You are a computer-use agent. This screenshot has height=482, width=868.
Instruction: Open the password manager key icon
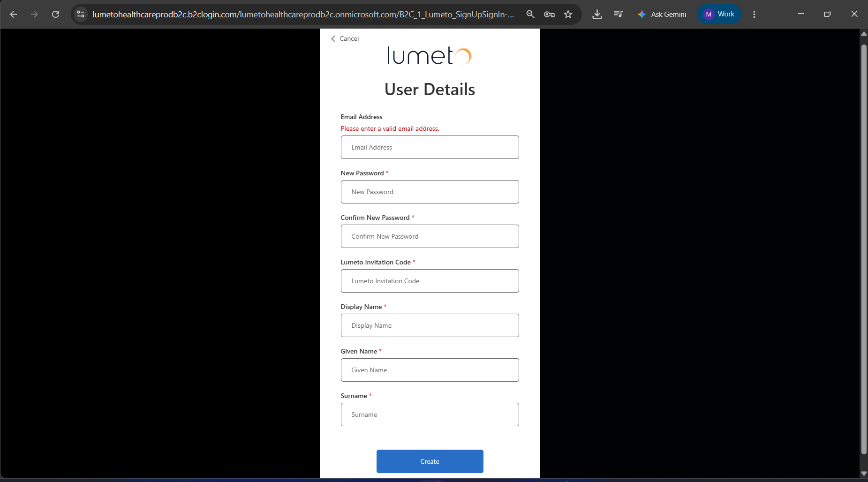[549, 14]
